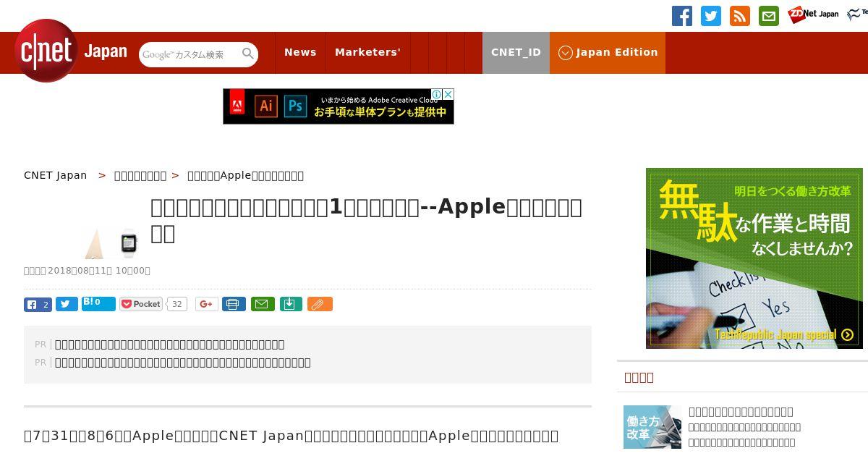868x456 pixels.
Task: Open the article thumbnail with Apple Watch
Action: pyautogui.click(x=112, y=242)
